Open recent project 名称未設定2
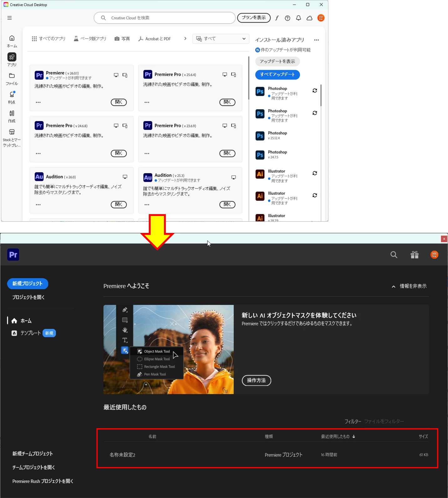 [x=266, y=455]
